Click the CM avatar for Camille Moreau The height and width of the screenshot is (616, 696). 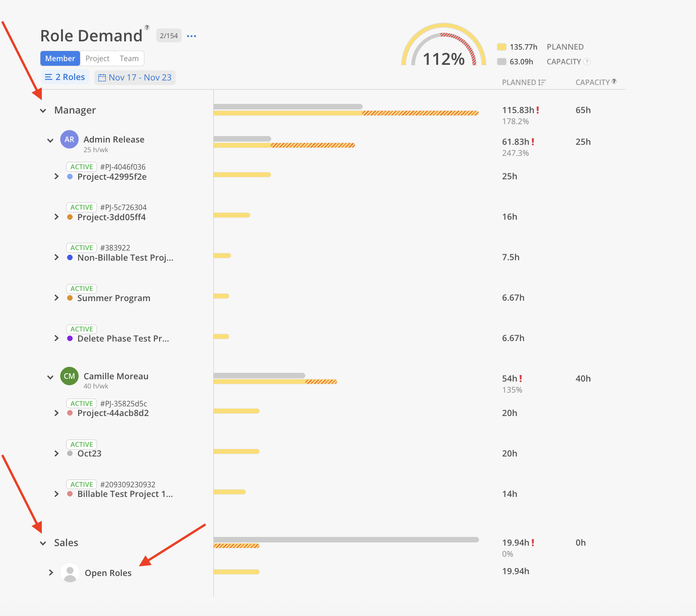69,376
